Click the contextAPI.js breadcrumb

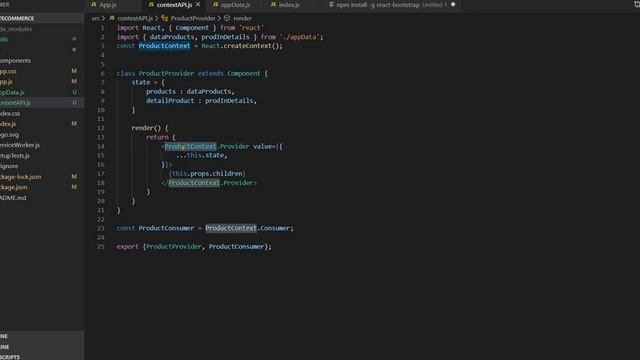pyautogui.click(x=135, y=18)
